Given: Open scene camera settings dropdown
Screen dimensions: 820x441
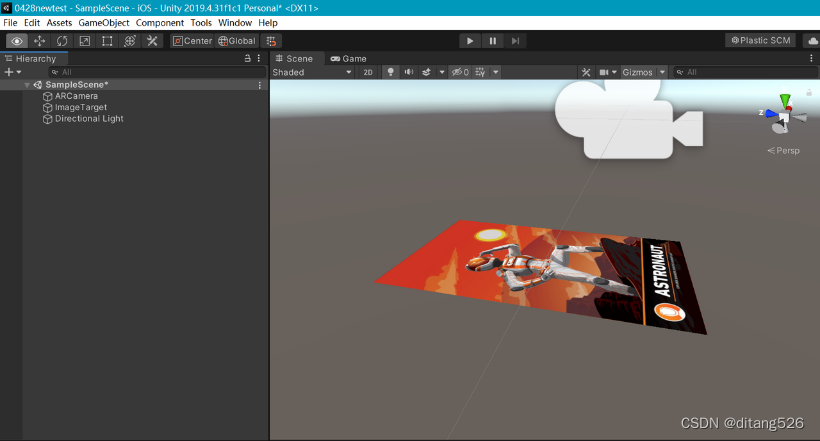Looking at the screenshot, I should click(608, 72).
